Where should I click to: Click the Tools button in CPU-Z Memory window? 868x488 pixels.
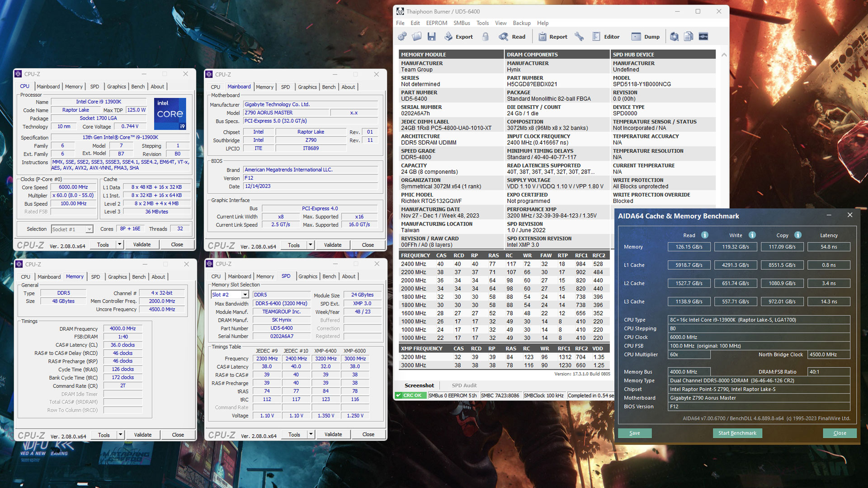104,435
